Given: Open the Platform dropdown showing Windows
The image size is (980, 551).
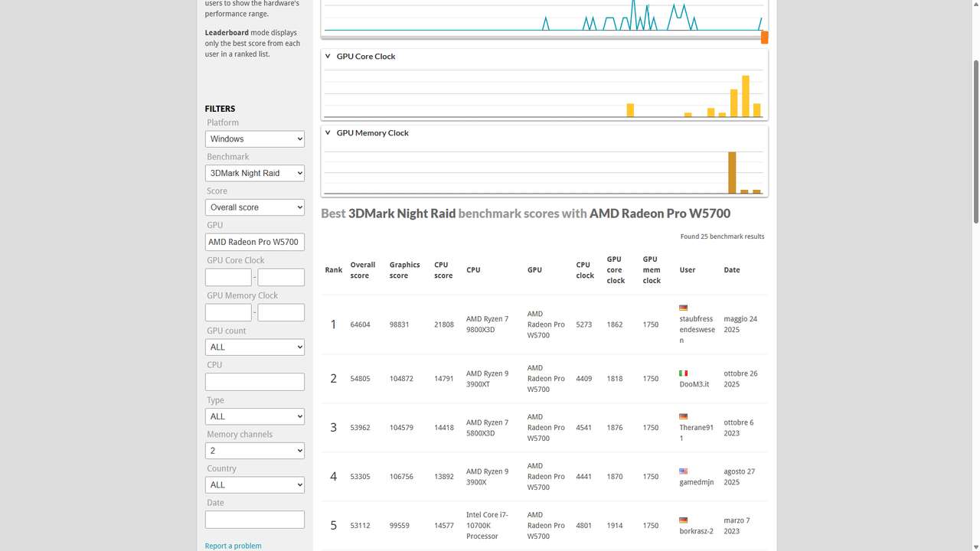Looking at the screenshot, I should click(254, 139).
